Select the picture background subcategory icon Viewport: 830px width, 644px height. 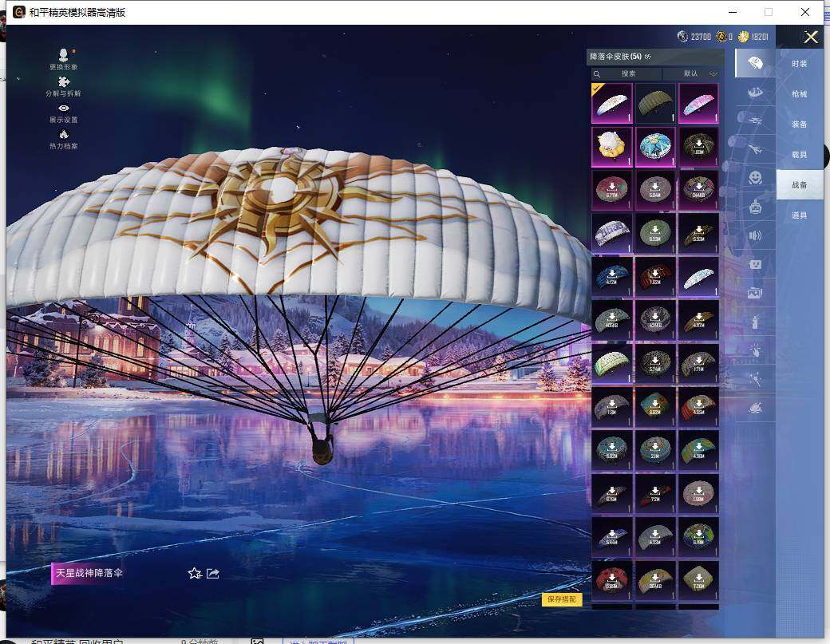755,293
